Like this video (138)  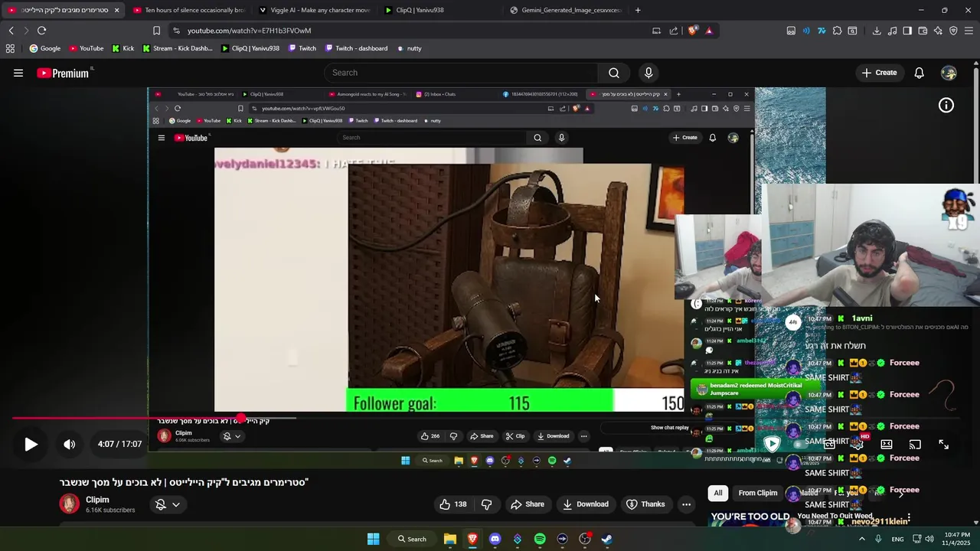452,504
